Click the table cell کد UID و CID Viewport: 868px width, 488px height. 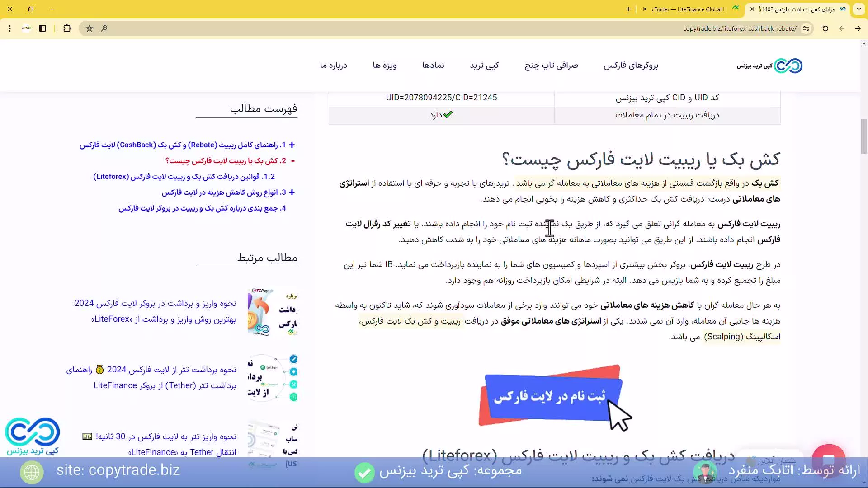click(667, 98)
